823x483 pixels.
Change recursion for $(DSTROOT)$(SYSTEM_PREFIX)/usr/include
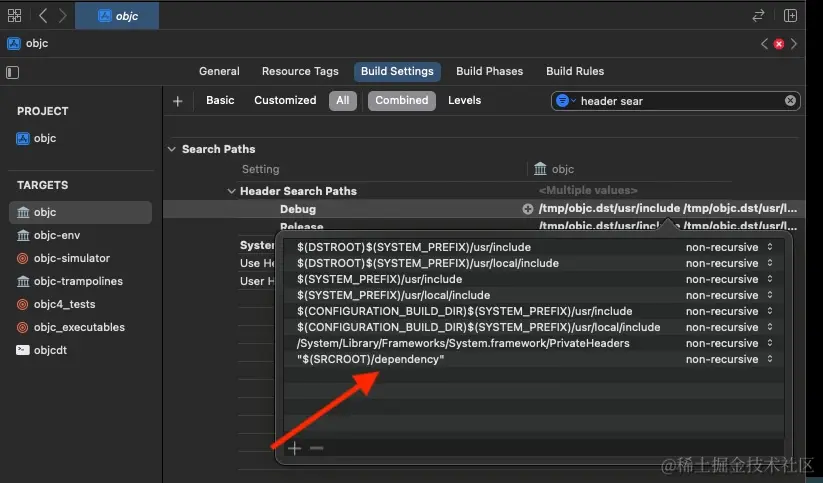tap(729, 247)
